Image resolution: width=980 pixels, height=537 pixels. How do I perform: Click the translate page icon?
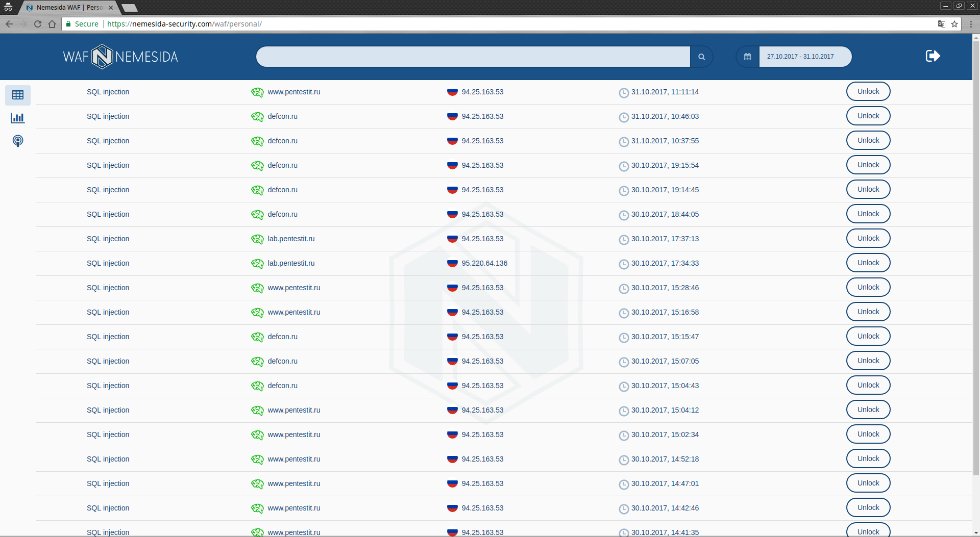click(x=941, y=24)
